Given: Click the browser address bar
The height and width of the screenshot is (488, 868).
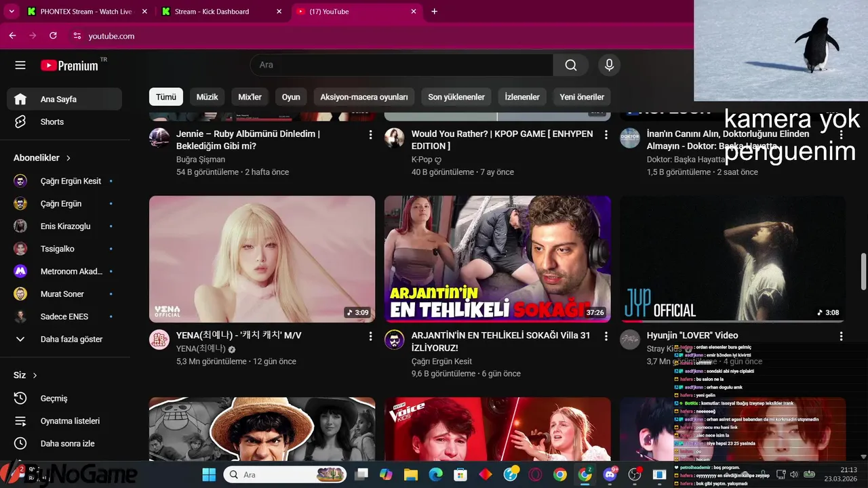Looking at the screenshot, I should 380,36.
